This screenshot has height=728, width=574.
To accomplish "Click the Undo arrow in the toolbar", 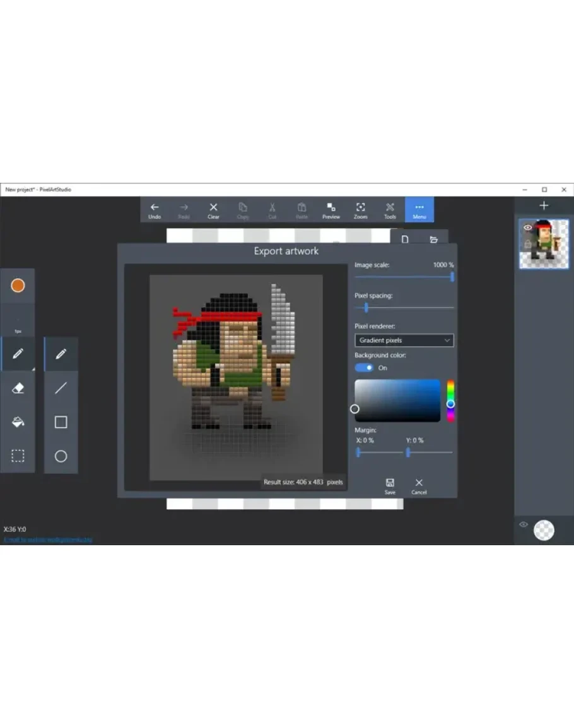I will [x=155, y=210].
